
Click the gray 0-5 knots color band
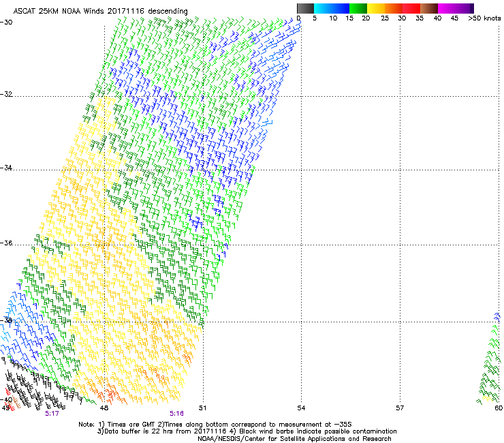[305, 8]
